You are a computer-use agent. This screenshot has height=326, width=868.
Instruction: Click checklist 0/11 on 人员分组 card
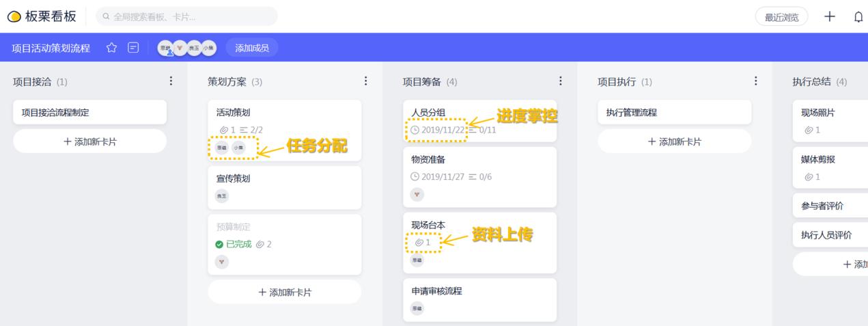(x=482, y=130)
